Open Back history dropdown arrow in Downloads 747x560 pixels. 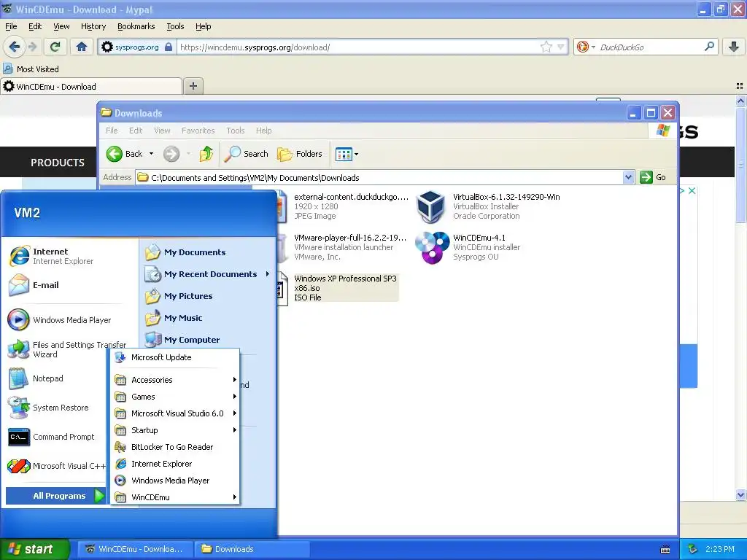151,154
